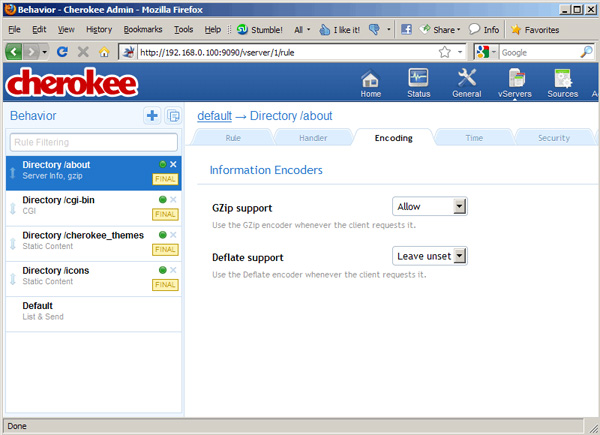Open dropdown arrow next to thumbs down
Viewport: 600px width, 435px height.
coord(389,29)
